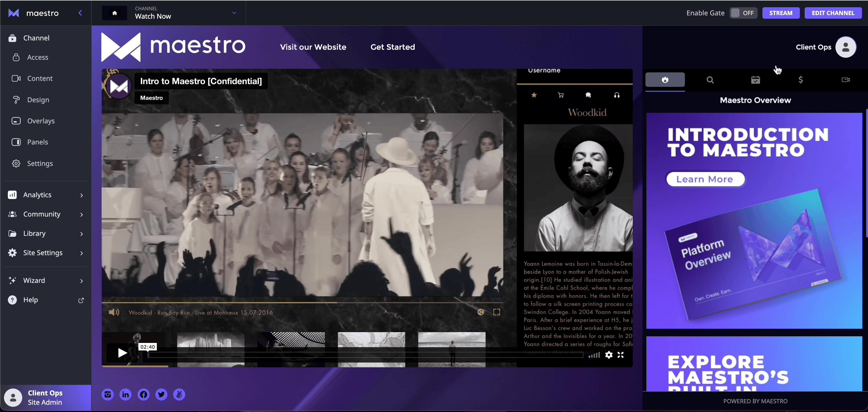The width and height of the screenshot is (868, 412).
Task: Expand the Analytics menu
Action: (x=46, y=195)
